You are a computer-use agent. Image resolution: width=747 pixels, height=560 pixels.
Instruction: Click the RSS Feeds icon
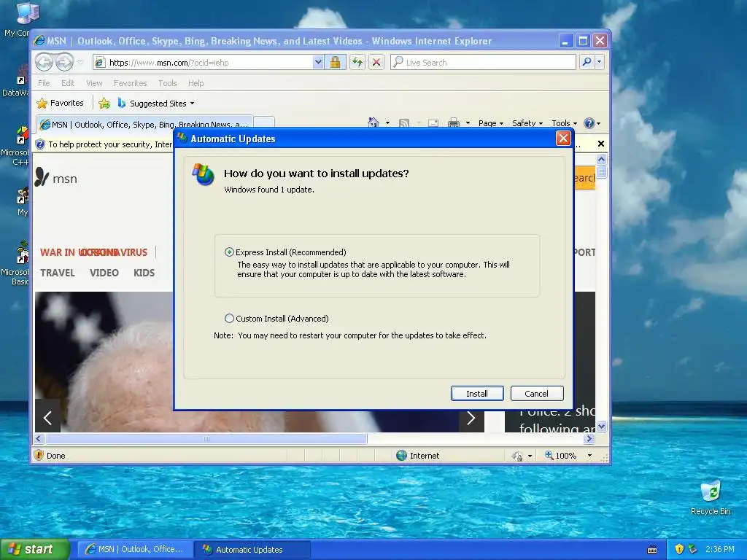404,122
